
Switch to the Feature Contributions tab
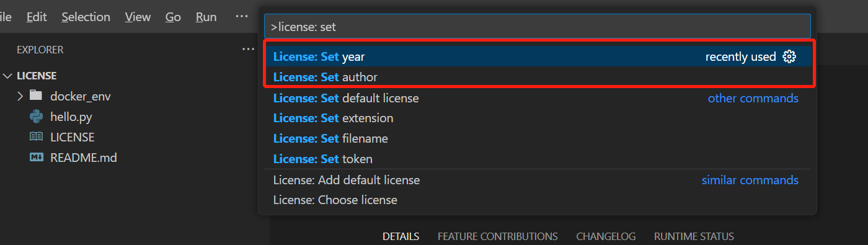[x=497, y=236]
